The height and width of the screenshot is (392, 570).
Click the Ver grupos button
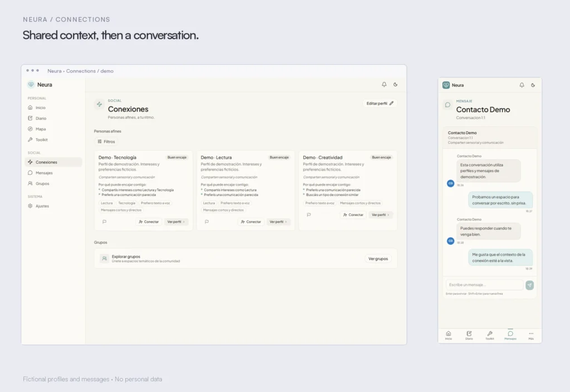(x=378, y=258)
